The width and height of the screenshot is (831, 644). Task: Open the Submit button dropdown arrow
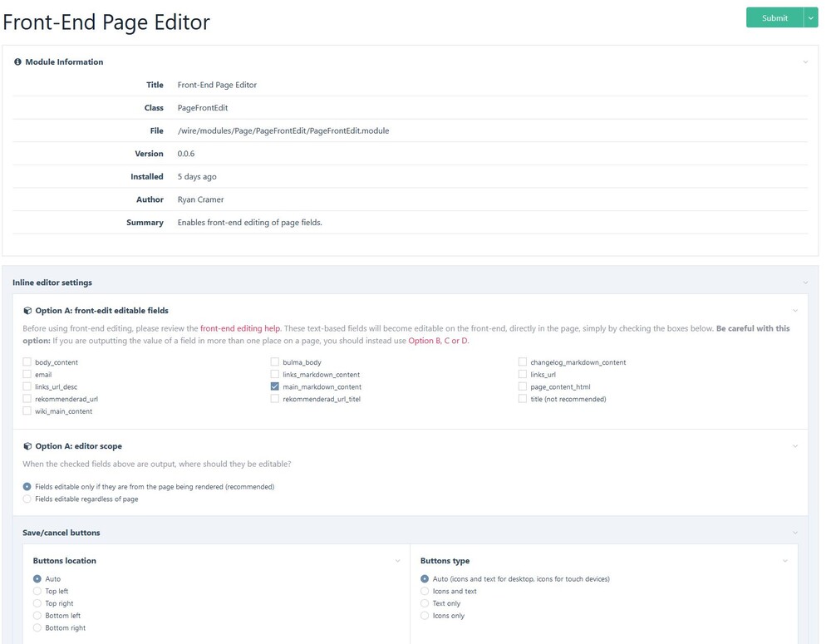pyautogui.click(x=811, y=17)
